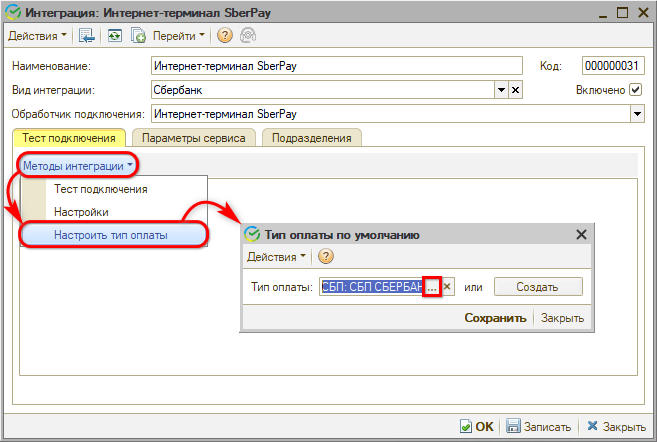657x442 pixels.
Task: Clear the Вид интеграции field with X
Action: pos(515,90)
